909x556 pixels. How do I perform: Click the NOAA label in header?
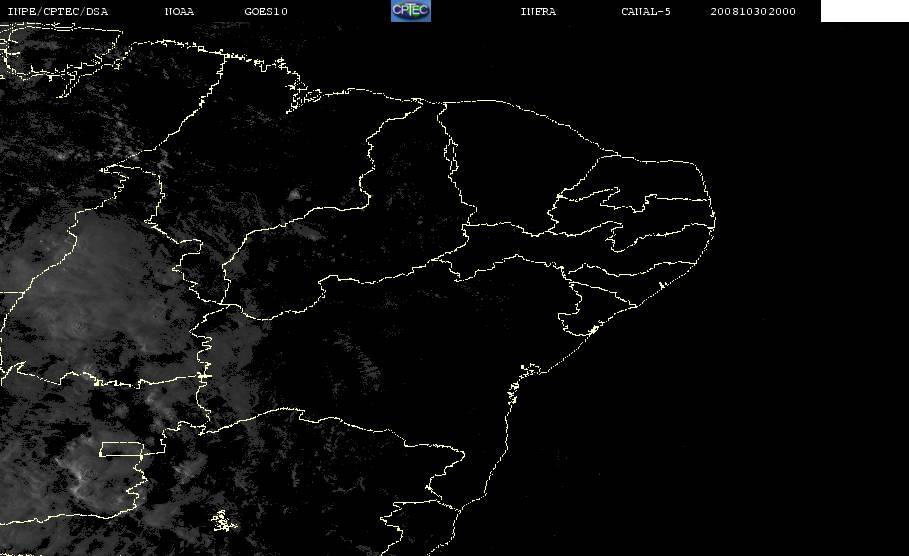pos(179,11)
